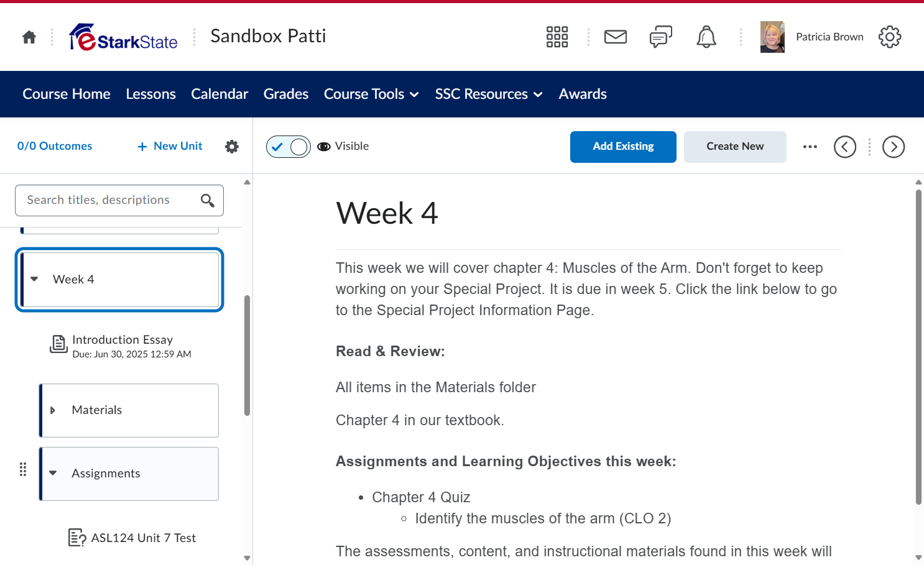
Task: Click the Visible eye label
Action: pos(343,147)
